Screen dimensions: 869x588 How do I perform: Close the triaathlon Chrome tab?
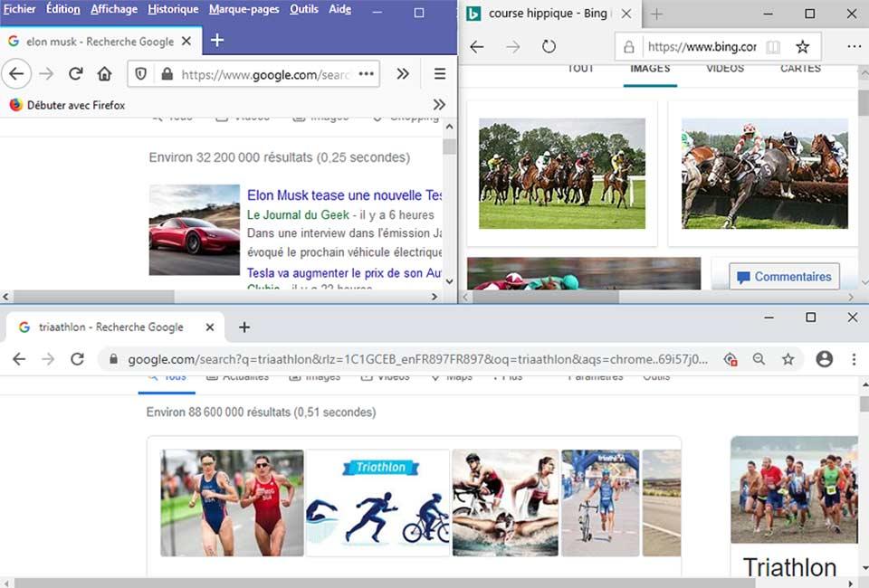[x=209, y=327]
